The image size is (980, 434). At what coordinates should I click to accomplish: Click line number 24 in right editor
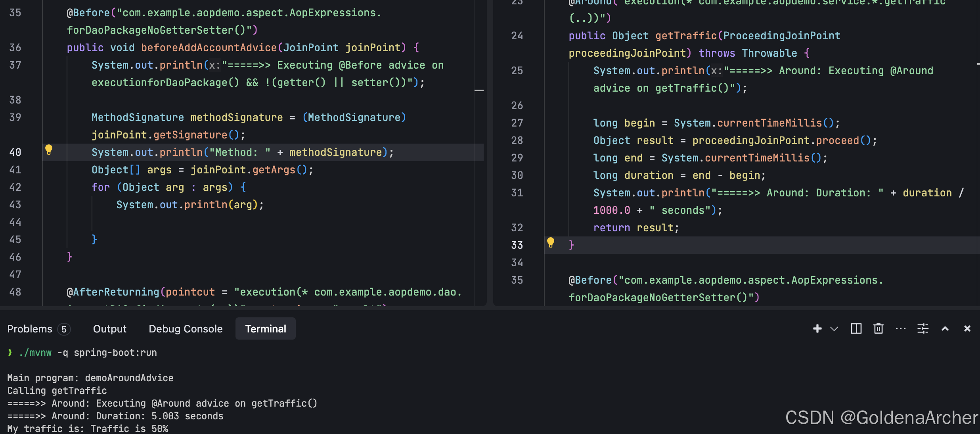tap(517, 36)
